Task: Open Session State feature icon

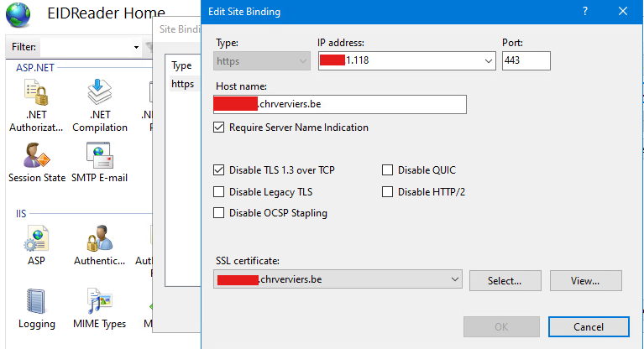Action: (37, 155)
